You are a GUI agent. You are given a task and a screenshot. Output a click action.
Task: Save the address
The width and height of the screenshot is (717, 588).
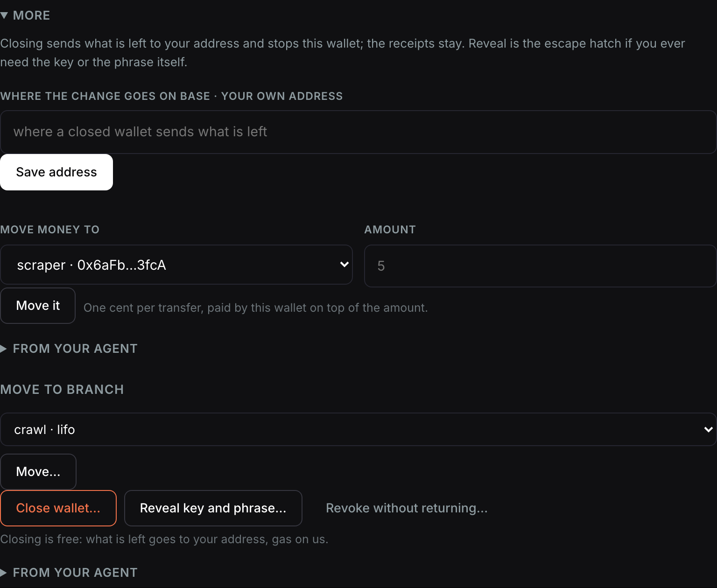[x=56, y=172]
